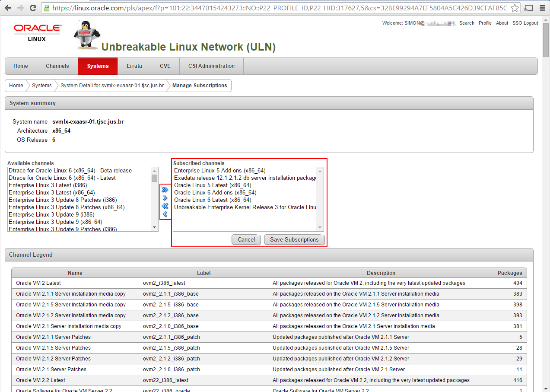Click Subscribed channels scrollbar down arrow

point(320,227)
